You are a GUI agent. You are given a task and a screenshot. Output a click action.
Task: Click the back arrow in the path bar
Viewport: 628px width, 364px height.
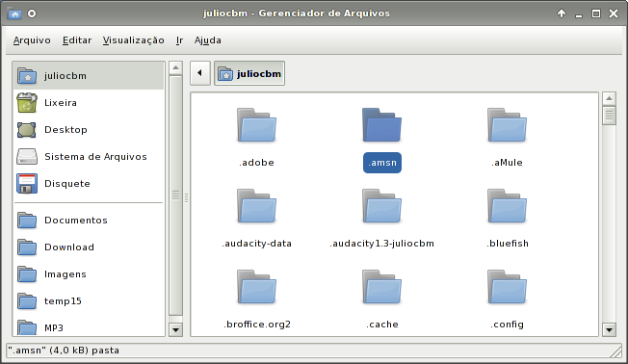tap(199, 73)
